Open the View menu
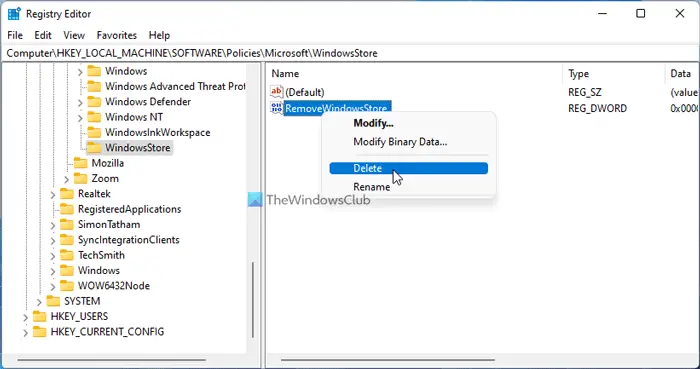Screen dimensions: 700x369 pyautogui.click(x=74, y=35)
